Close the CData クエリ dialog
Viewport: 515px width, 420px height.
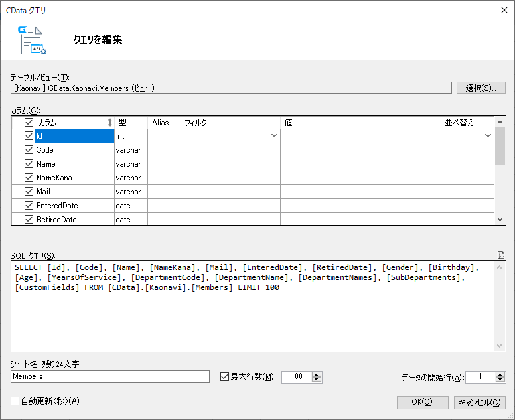tap(504, 10)
